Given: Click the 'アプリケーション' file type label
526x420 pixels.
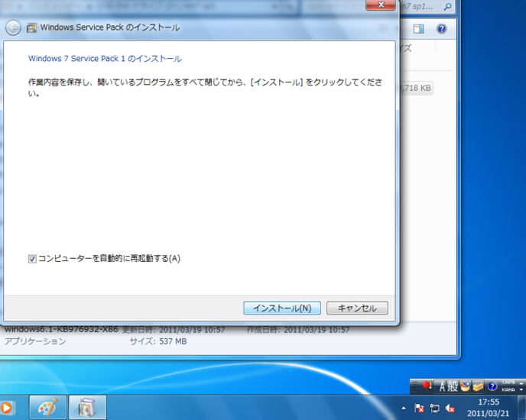Looking at the screenshot, I should 35,341.
